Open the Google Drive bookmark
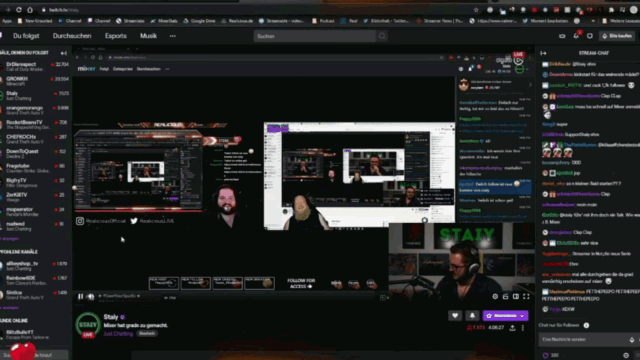The height and width of the screenshot is (360, 640). click(x=199, y=21)
